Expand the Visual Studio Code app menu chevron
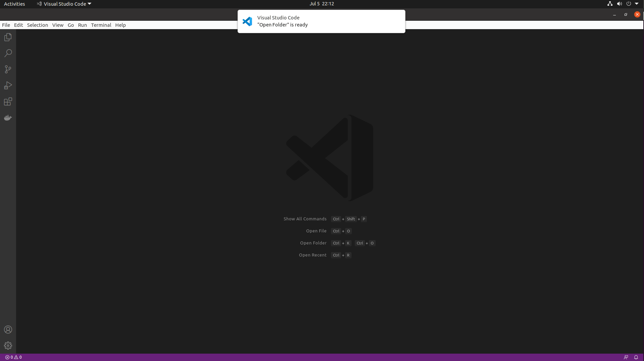This screenshot has width=644, height=361. tap(89, 4)
